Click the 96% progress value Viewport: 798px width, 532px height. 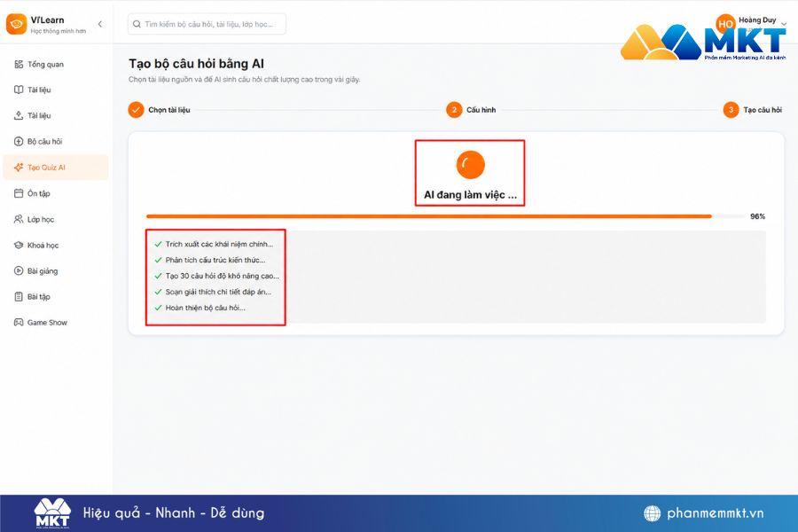click(x=757, y=216)
